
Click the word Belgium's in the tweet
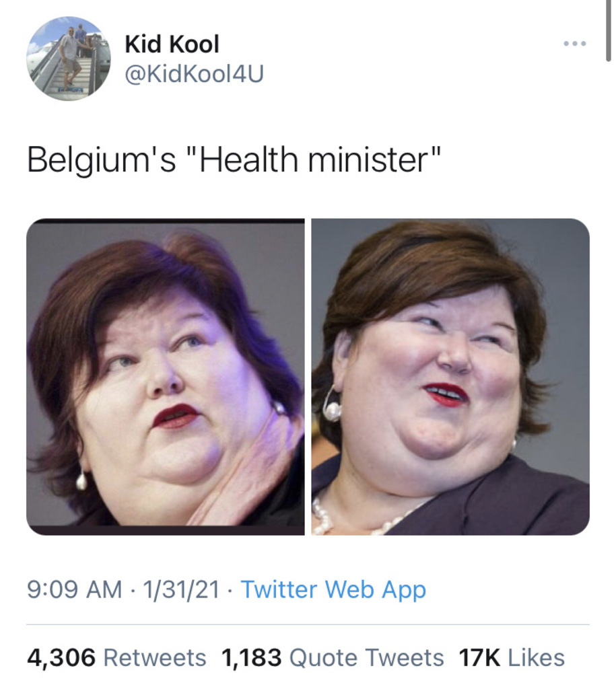tap(101, 159)
